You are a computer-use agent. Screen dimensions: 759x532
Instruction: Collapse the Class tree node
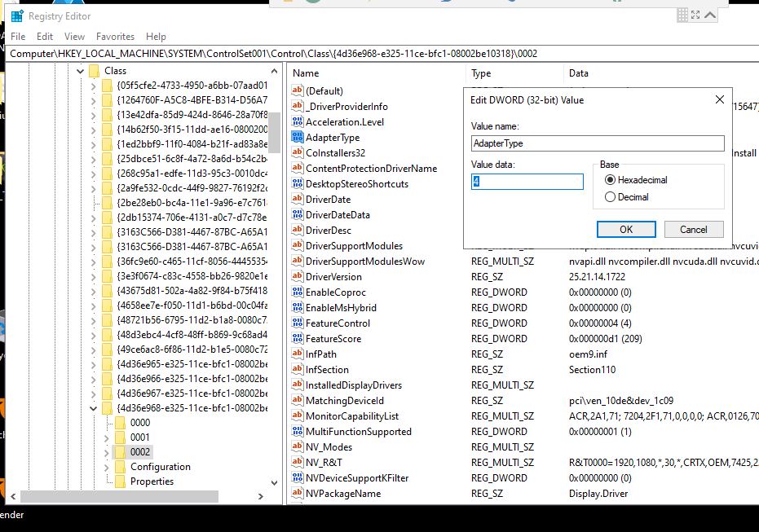click(81, 71)
